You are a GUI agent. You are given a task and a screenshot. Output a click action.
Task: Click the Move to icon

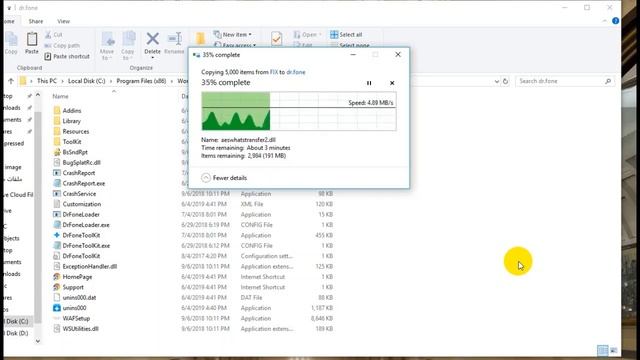coord(107,40)
